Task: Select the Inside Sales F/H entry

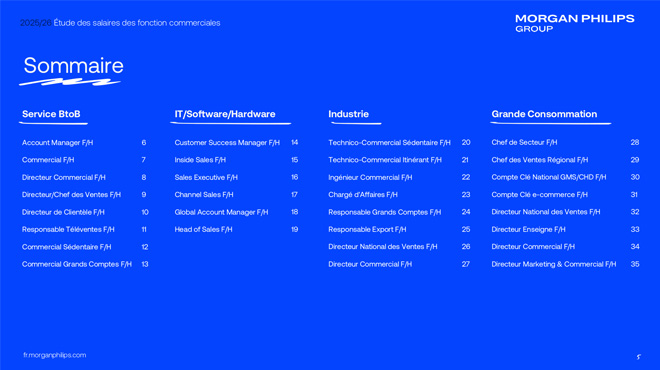Action: point(200,160)
